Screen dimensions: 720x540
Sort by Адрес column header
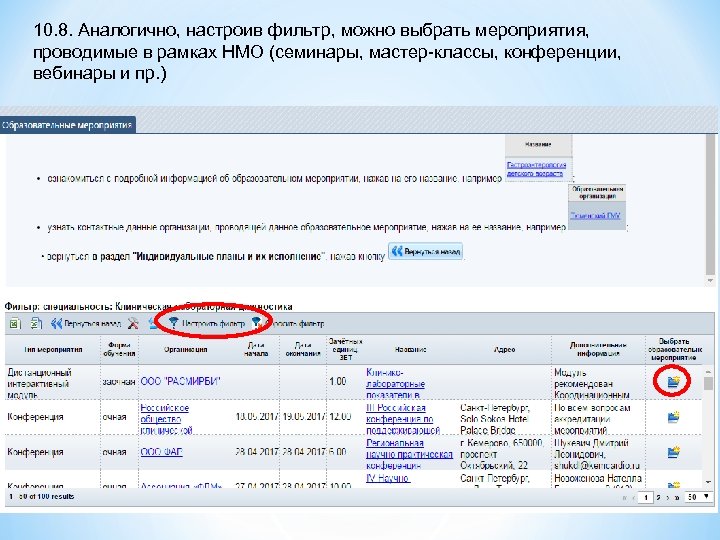(504, 349)
